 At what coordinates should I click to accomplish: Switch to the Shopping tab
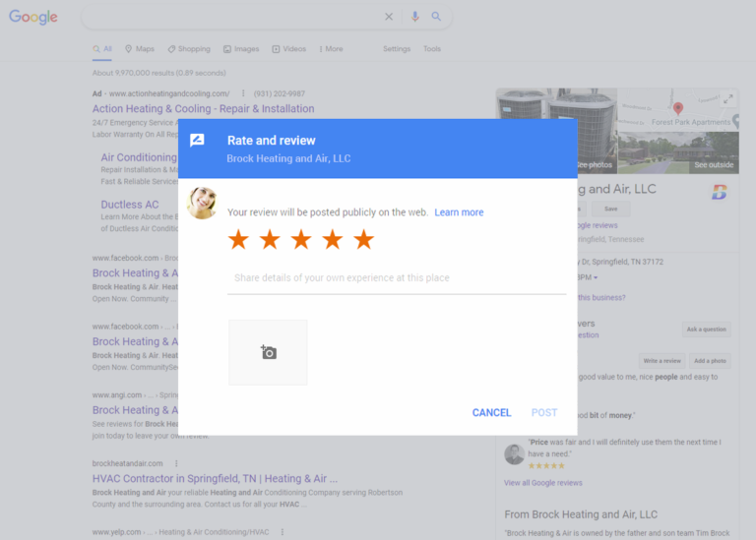point(189,49)
